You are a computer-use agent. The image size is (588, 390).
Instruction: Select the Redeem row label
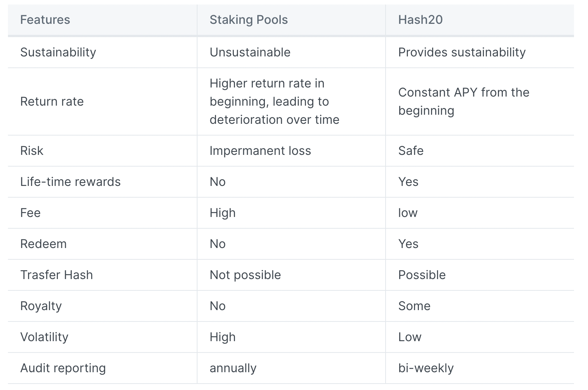(x=43, y=244)
